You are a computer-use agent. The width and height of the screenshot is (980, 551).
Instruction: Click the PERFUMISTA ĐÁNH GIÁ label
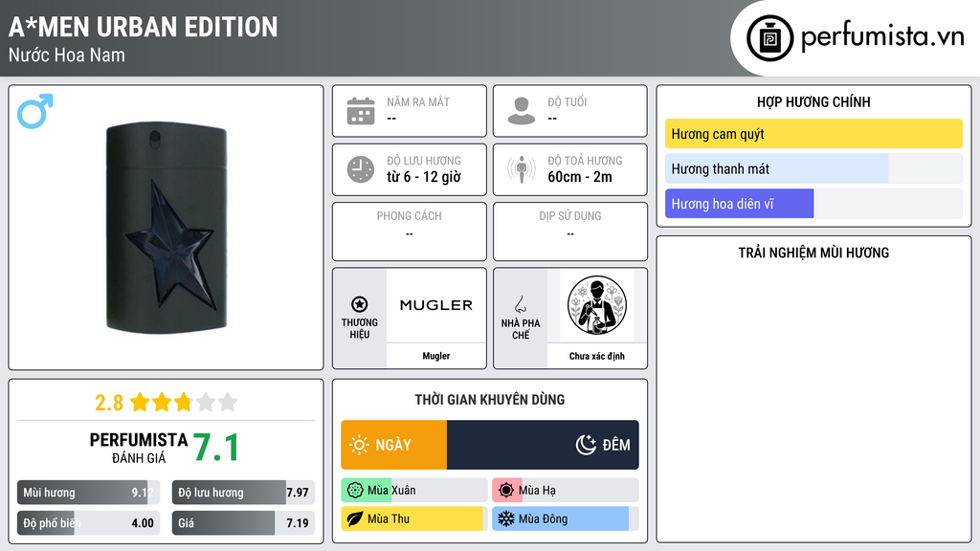(139, 448)
